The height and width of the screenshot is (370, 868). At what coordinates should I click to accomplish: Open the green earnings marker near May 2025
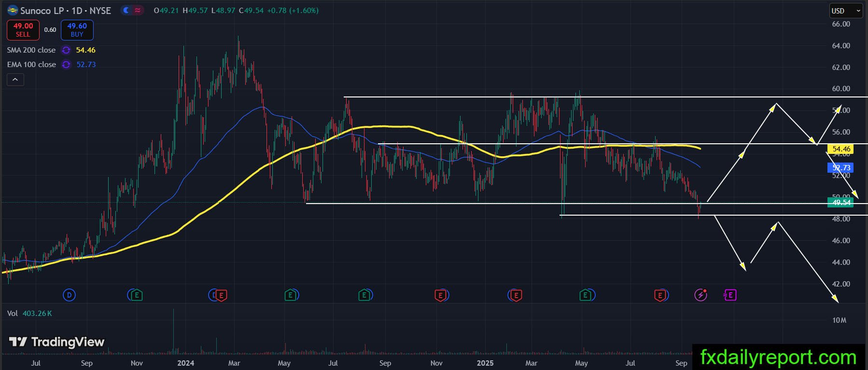[x=586, y=295]
